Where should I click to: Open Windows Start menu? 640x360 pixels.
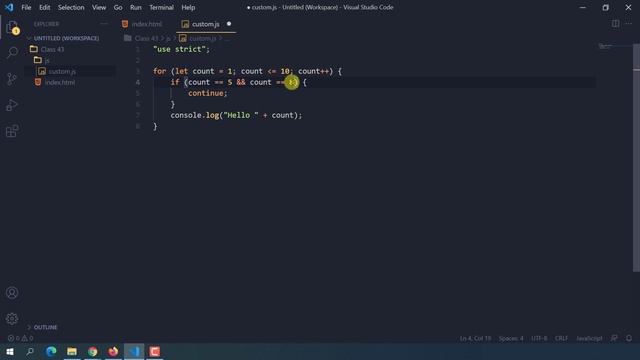click(10, 351)
